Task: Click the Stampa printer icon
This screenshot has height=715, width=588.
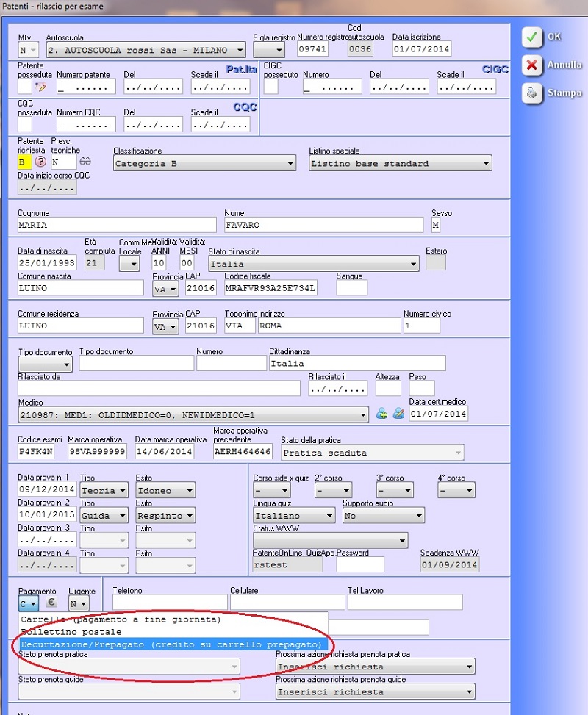Action: [531, 93]
